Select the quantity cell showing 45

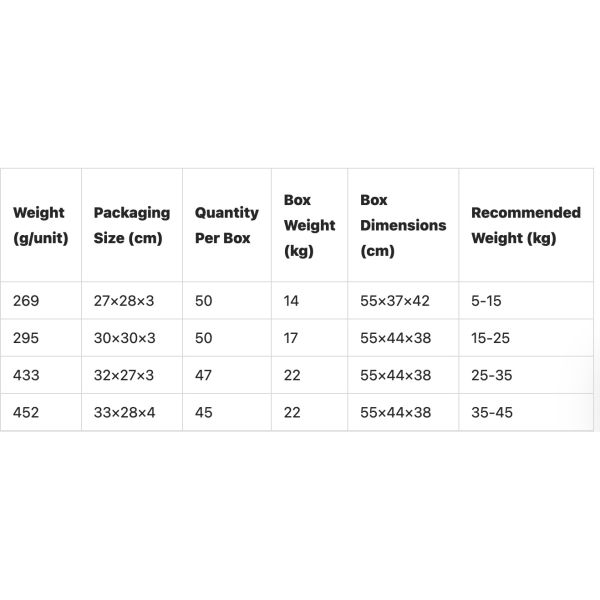coord(204,412)
